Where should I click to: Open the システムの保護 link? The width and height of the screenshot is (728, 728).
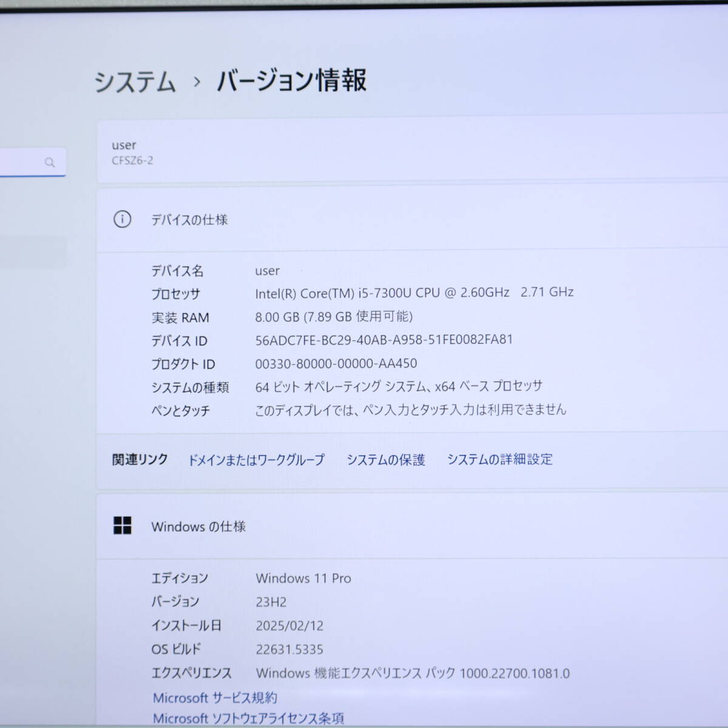[x=385, y=460]
